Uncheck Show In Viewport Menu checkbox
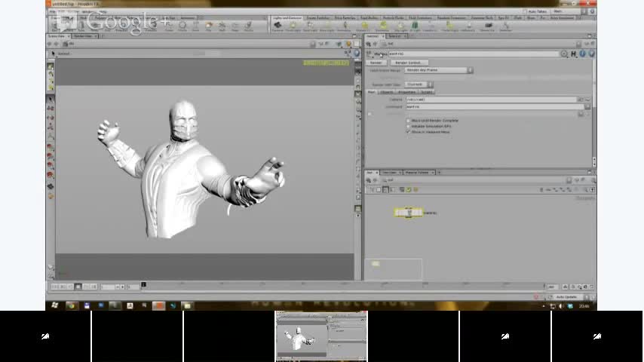644x362 pixels. click(408, 132)
